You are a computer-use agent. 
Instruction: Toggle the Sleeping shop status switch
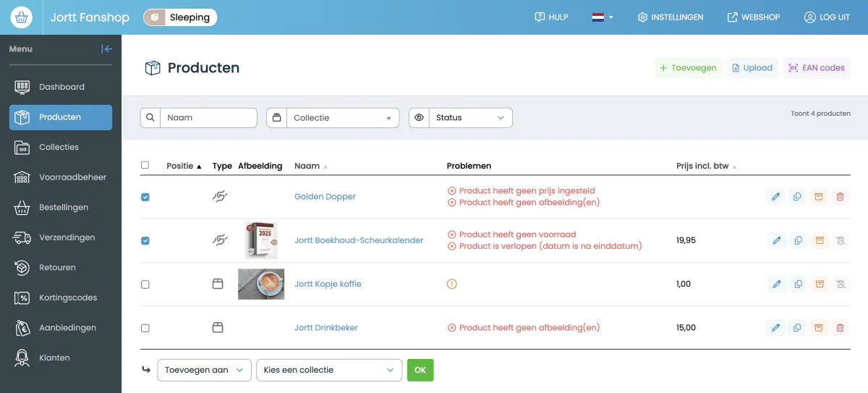pyautogui.click(x=180, y=17)
